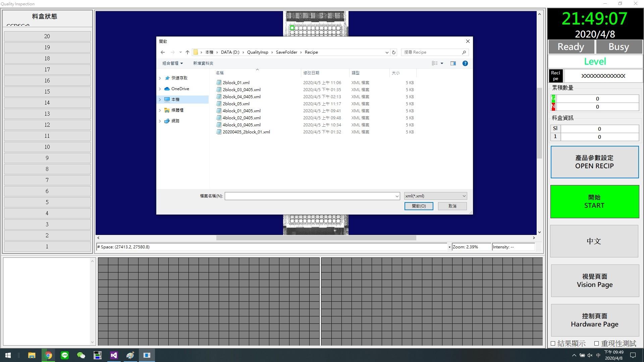Click the 新增資料夾 toolbar item

pos(203,63)
